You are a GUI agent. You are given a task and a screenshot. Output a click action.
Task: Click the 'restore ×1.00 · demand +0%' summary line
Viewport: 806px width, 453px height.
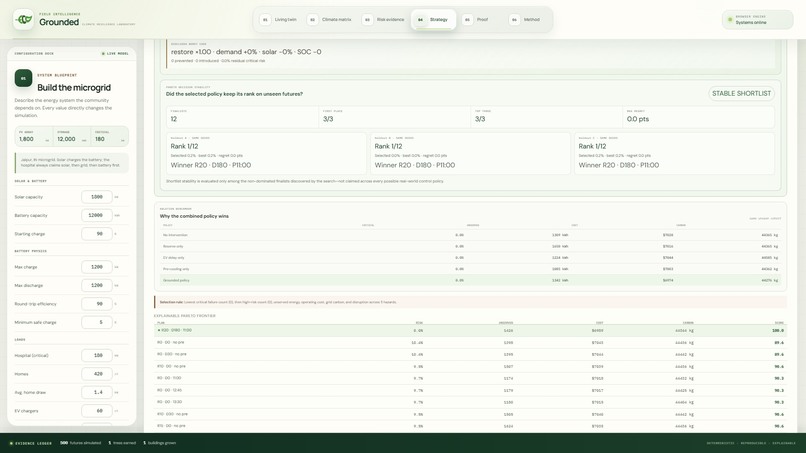pos(246,52)
